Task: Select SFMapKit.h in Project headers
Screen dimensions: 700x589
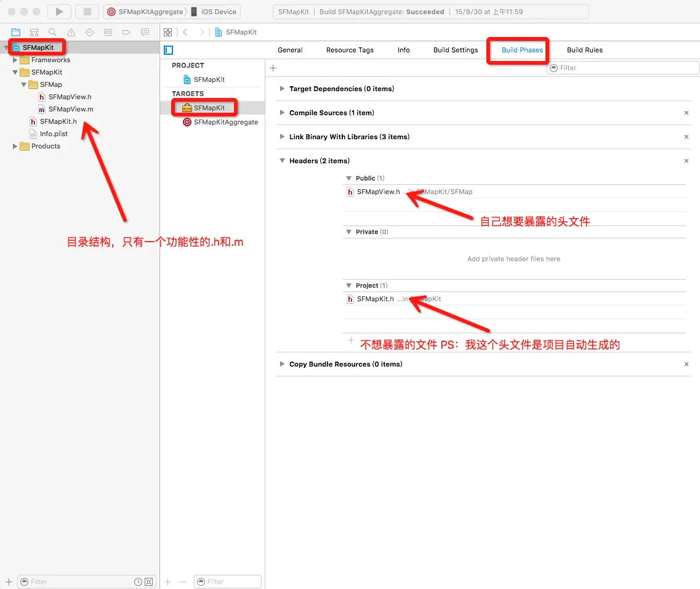Action: click(x=514, y=299)
